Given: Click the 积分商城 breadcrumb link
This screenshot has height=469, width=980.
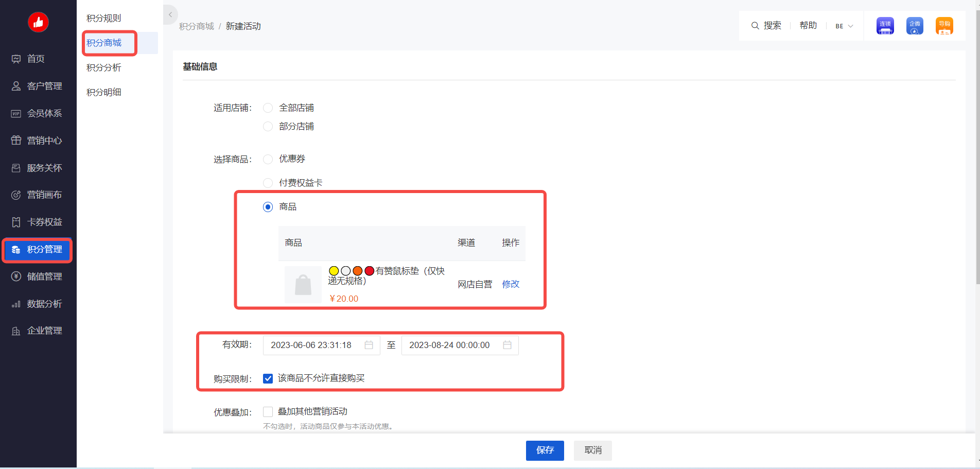Looking at the screenshot, I should tap(196, 26).
